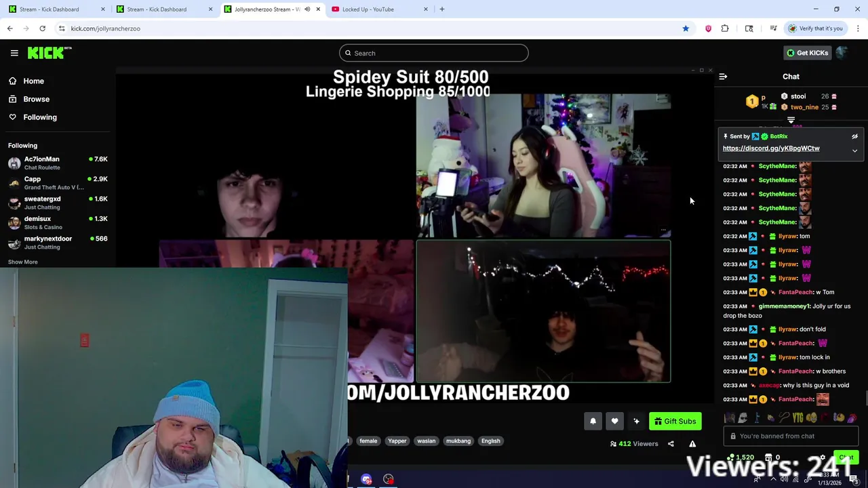Click Verify that it's you
This screenshot has width=868, height=488.
[816, 28]
